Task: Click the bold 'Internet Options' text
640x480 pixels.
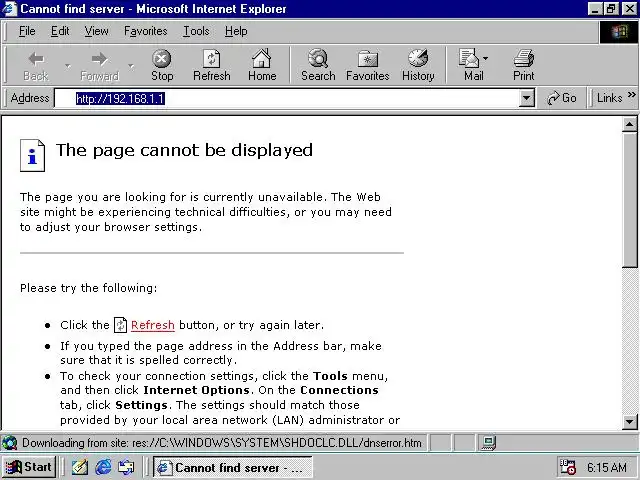Action: (196, 390)
